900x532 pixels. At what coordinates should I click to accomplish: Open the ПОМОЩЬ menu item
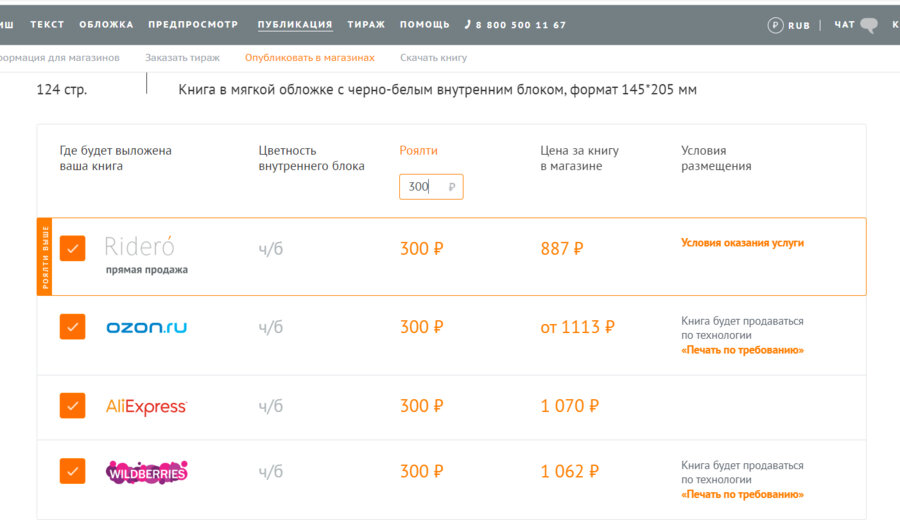[x=425, y=25]
